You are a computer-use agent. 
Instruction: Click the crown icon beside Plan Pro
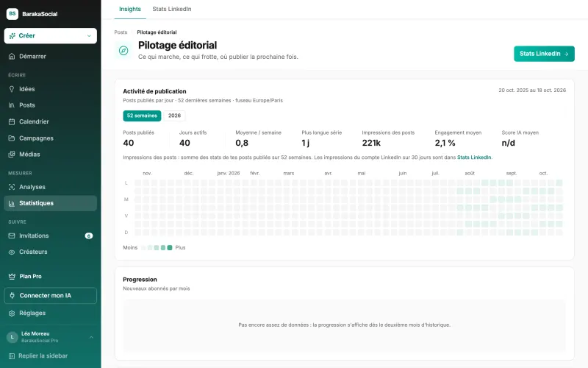coord(12,277)
